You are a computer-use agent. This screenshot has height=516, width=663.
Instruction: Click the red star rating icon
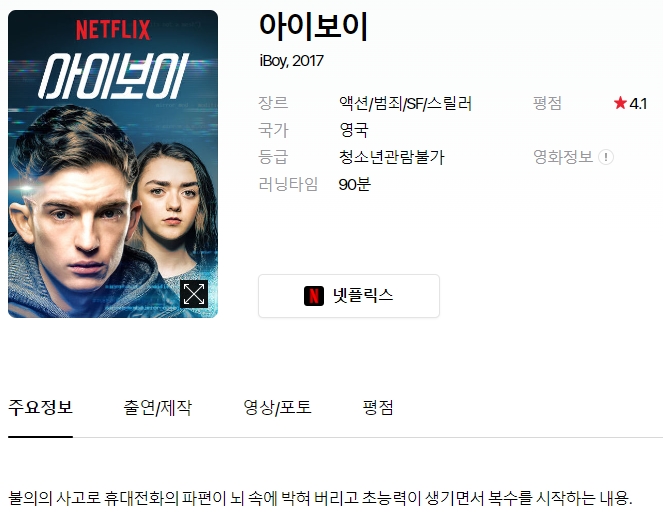tap(620, 103)
